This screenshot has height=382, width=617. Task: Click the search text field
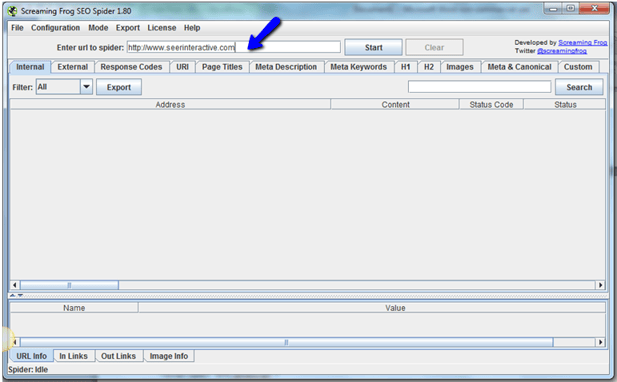coord(479,87)
